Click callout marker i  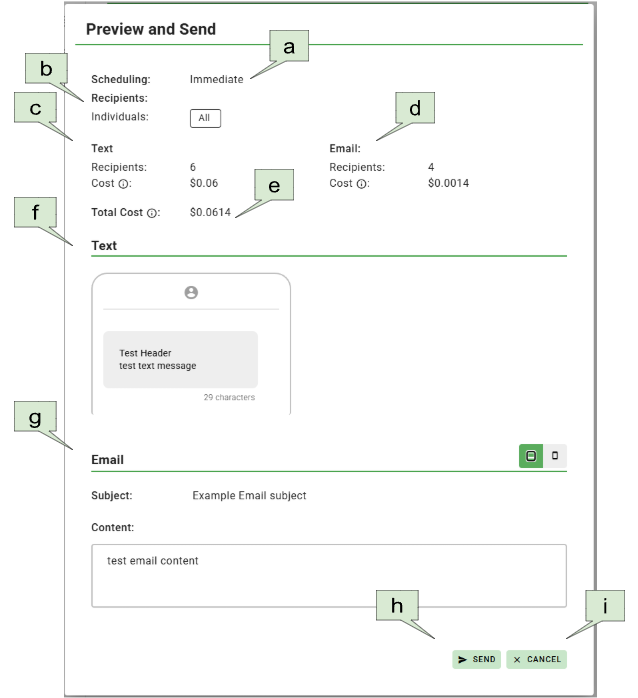[x=606, y=605]
